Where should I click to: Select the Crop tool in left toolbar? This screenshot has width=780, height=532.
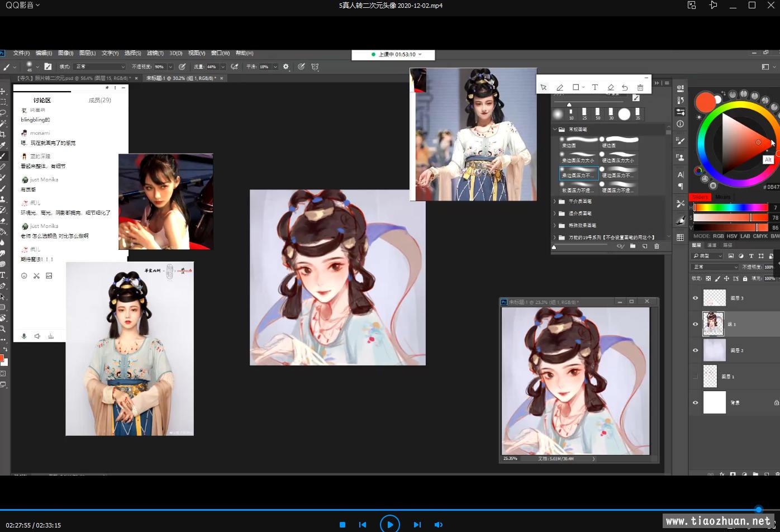[x=3, y=134]
